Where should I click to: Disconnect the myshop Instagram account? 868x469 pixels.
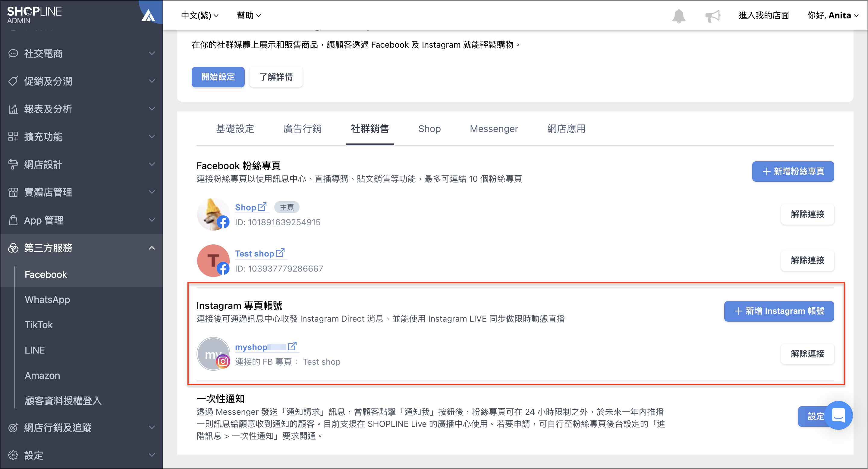[807, 354]
